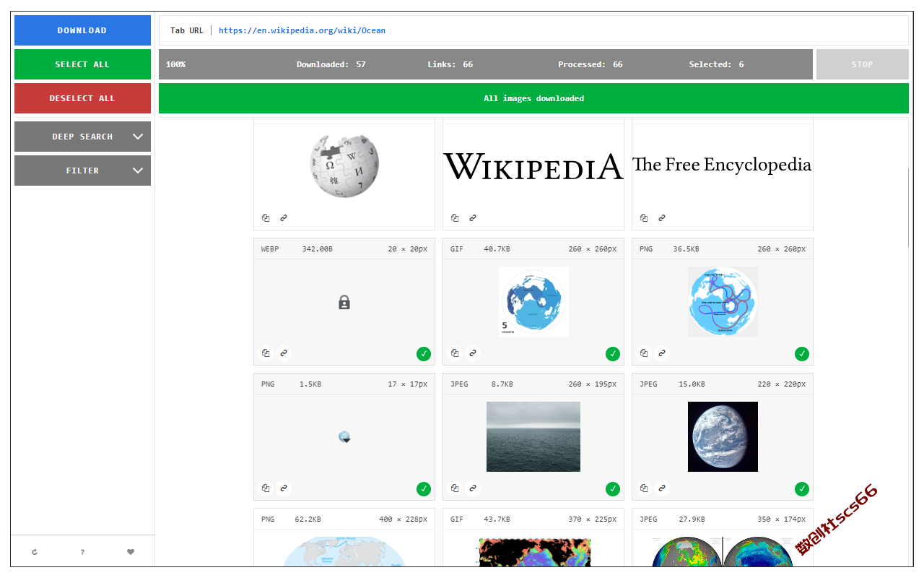Deselect the WEBP 342.00B lock image checkmark

424,354
